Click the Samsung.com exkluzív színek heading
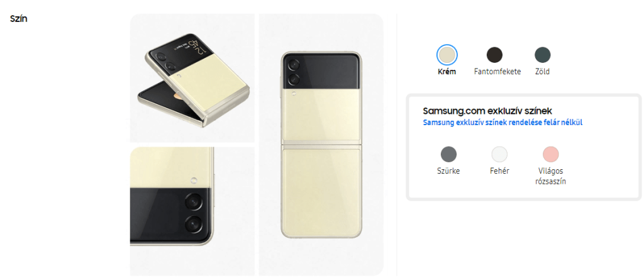Screen dimensions: 644x278 pyautogui.click(x=487, y=111)
